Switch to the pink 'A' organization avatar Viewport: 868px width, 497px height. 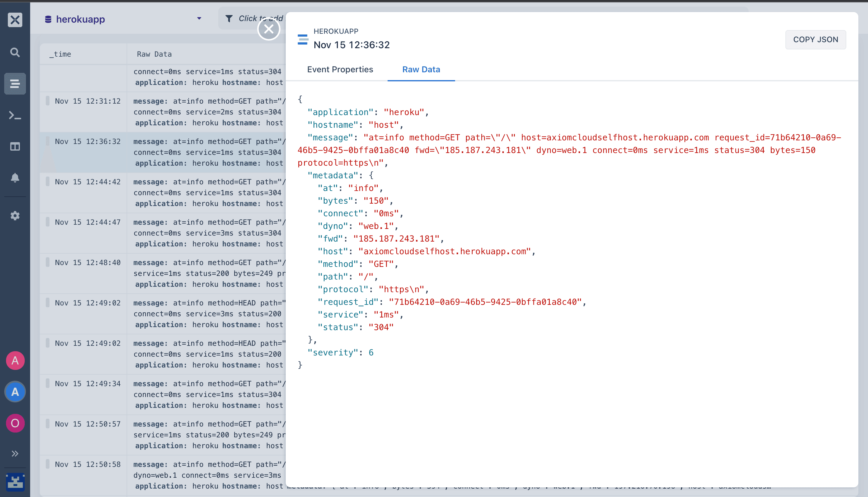coord(15,360)
